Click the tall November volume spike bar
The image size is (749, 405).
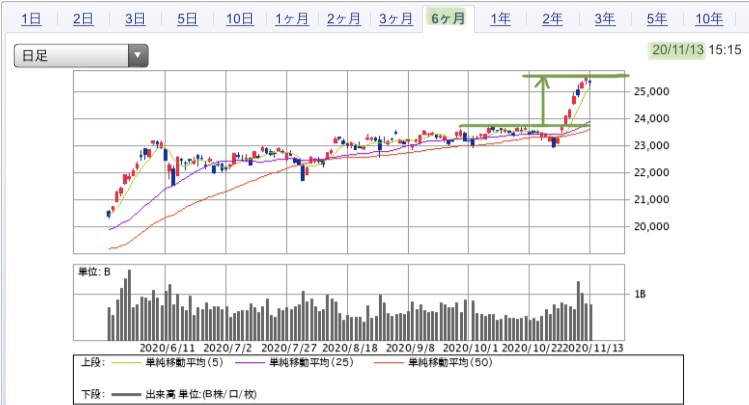(578, 310)
